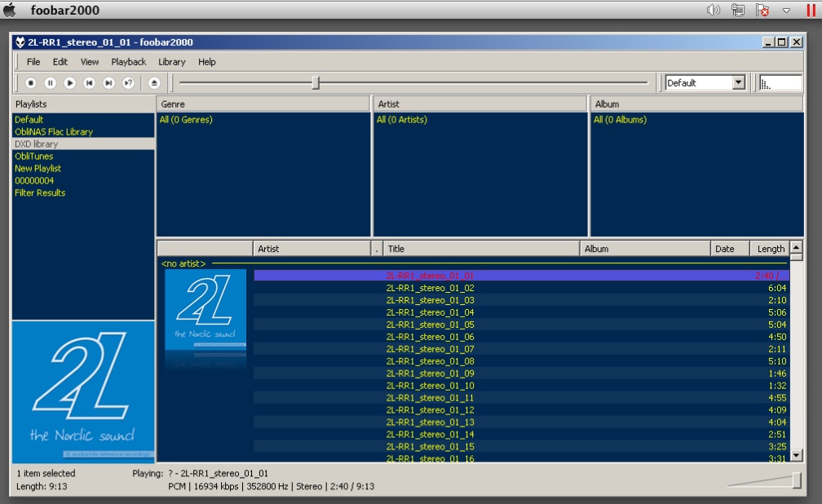The height and width of the screenshot is (504, 822).
Task: Click the small album art thumbnail in playlist
Action: pyautogui.click(x=205, y=309)
